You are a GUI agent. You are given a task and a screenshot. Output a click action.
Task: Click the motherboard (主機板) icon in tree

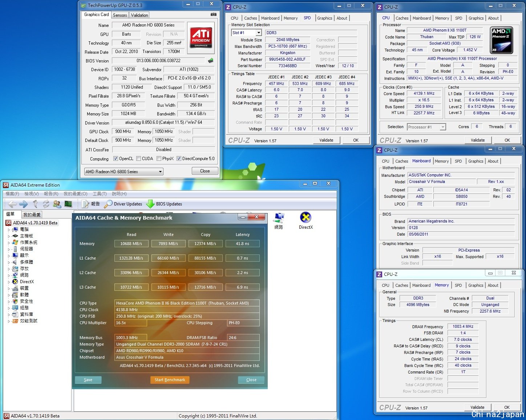(15, 236)
